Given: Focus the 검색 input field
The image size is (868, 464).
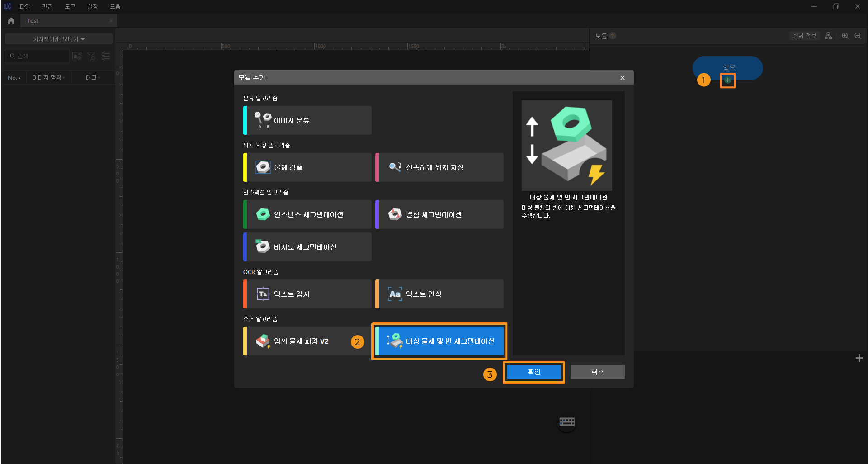Looking at the screenshot, I should (37, 56).
